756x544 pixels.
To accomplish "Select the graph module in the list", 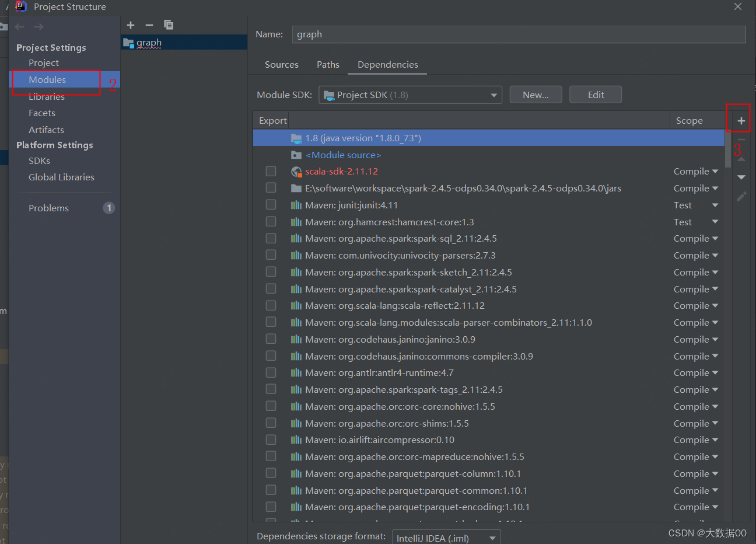I will coord(184,43).
